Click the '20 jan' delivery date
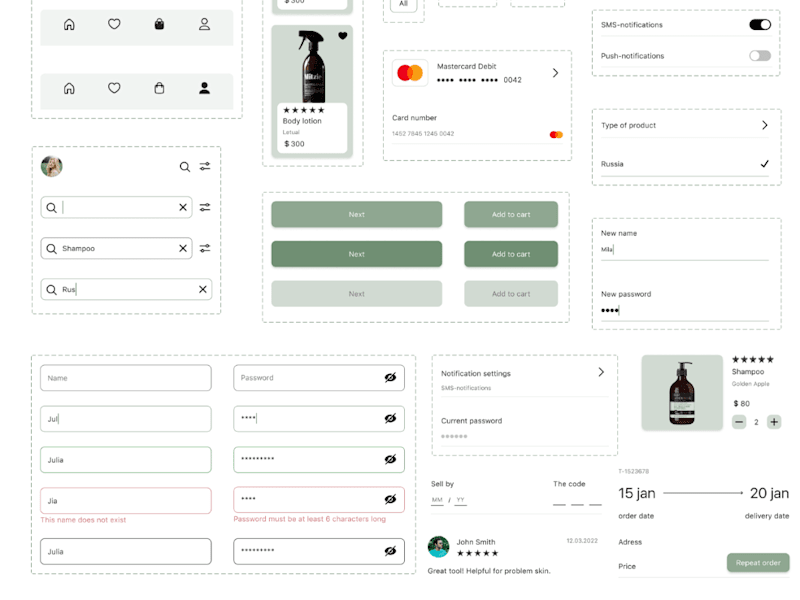The height and width of the screenshot is (600, 800). tap(769, 493)
